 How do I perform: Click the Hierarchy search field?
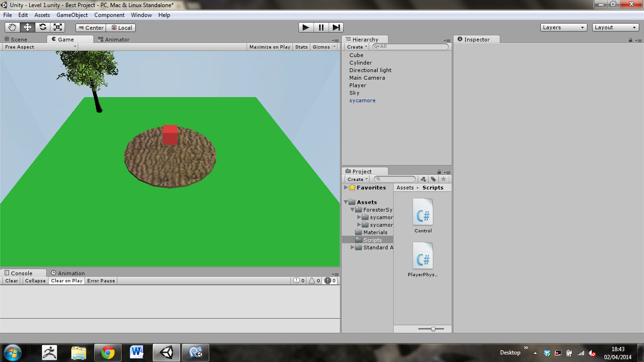[x=411, y=47]
